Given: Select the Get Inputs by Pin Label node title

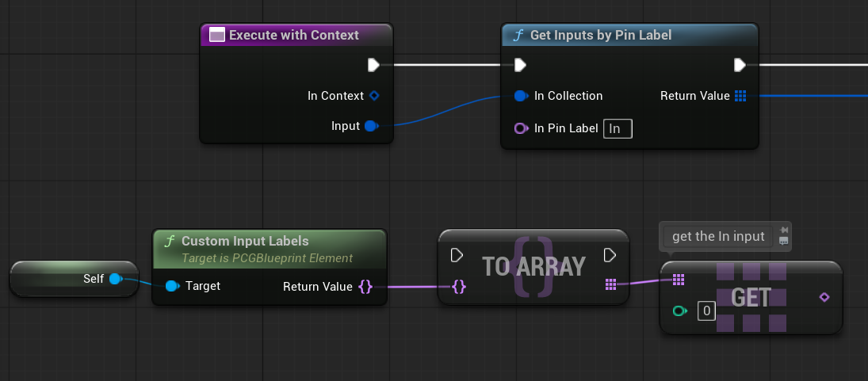Looking at the screenshot, I should [x=600, y=35].
